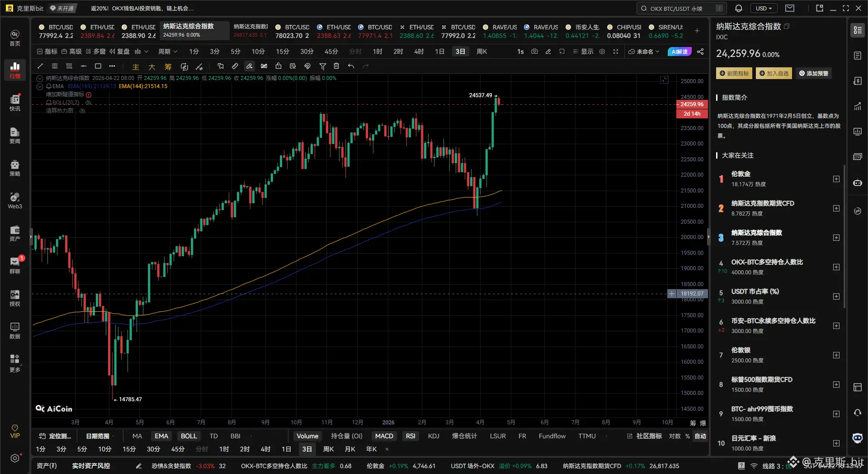Open the drawing filter funnel icon
This screenshot has height=474, width=868.
(323, 66)
